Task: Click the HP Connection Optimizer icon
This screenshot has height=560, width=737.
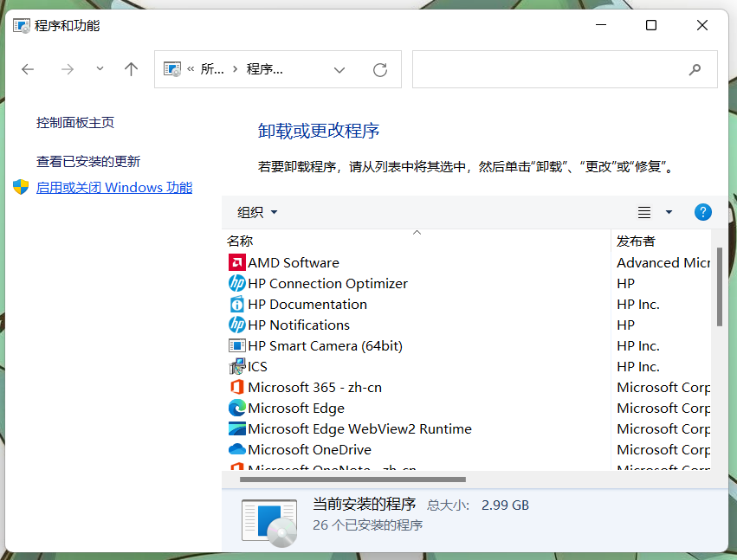Action: [x=237, y=283]
